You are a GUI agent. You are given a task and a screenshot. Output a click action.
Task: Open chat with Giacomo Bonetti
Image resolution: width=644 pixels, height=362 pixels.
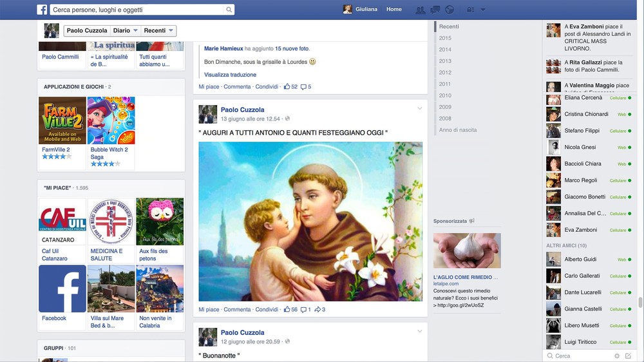click(589, 197)
